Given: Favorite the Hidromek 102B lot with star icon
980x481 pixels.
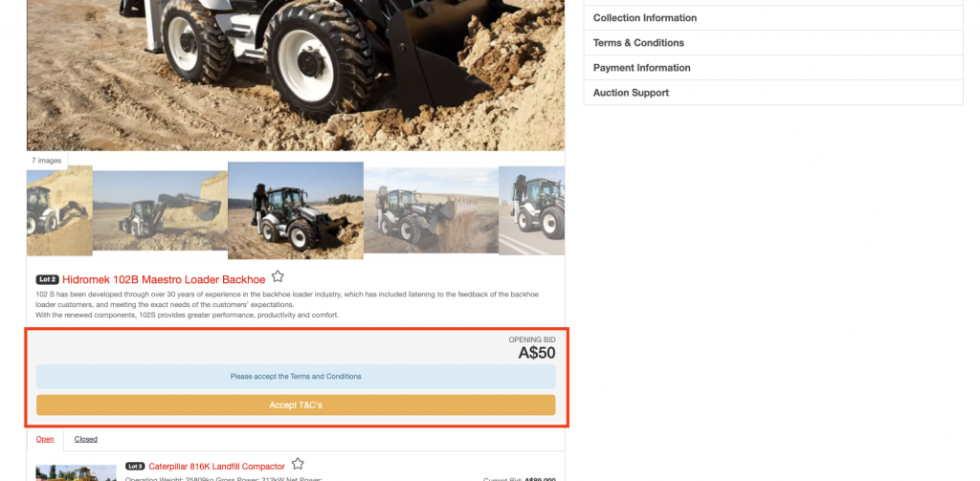Looking at the screenshot, I should (x=278, y=276).
